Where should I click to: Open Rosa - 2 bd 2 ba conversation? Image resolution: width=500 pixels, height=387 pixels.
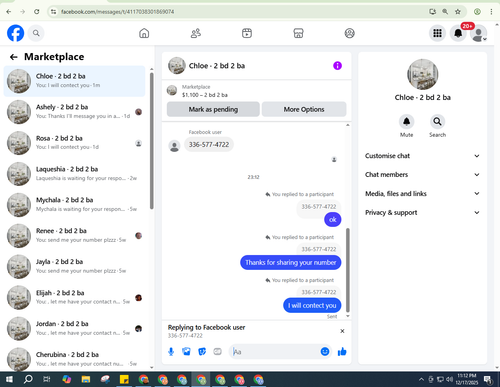tap(74, 143)
